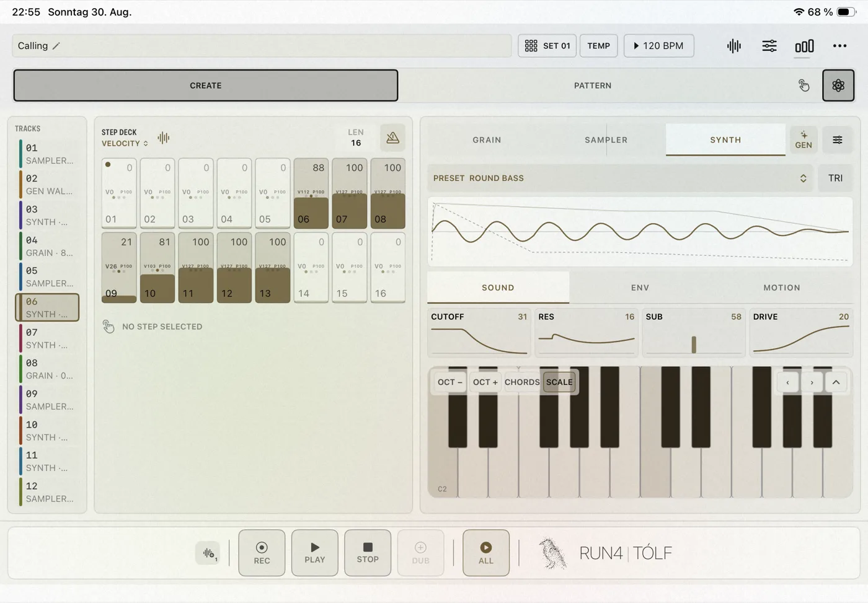Start recording with REC button
Viewport: 868px width, 603px height.
coord(262,553)
